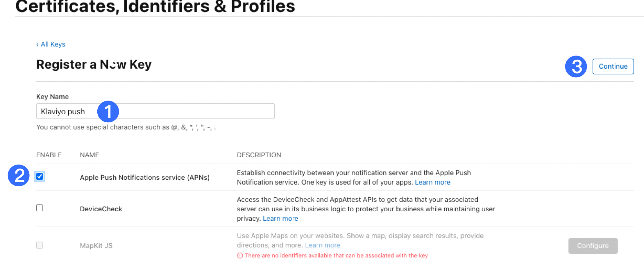Open the All Keys page
Viewport: 644px width, 259px height.
[x=53, y=44]
